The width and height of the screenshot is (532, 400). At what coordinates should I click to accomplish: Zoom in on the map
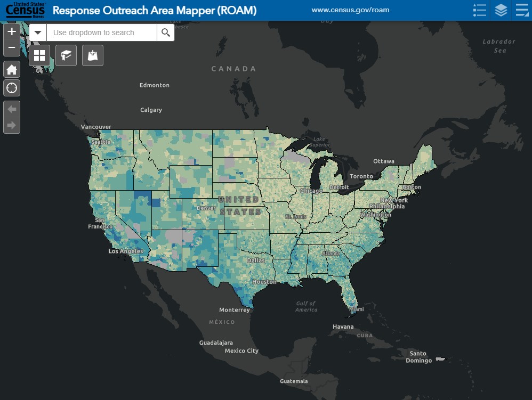[12, 32]
